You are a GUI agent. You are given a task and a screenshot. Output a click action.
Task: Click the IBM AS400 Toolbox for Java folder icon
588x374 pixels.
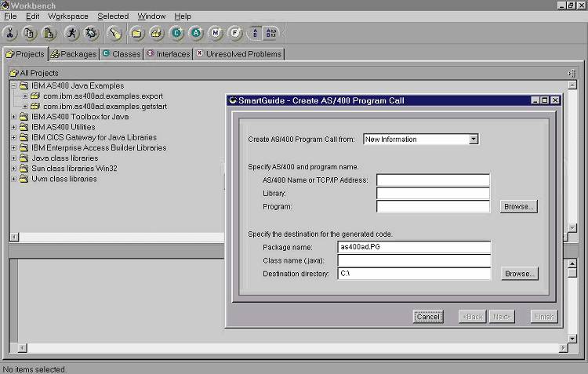[24, 117]
